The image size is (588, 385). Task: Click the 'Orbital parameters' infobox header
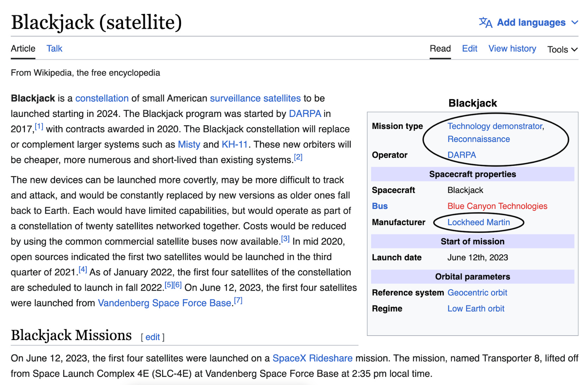pyautogui.click(x=472, y=277)
